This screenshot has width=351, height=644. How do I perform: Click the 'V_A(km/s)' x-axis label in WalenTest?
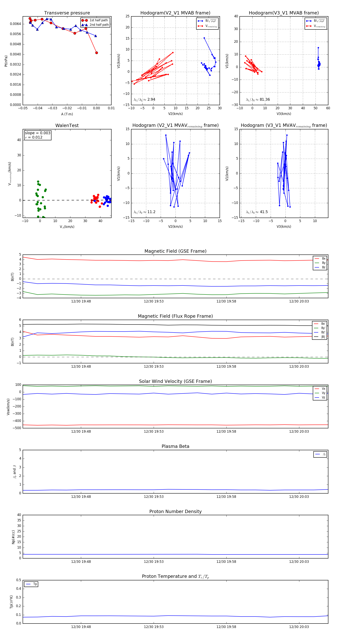pyautogui.click(x=67, y=227)
